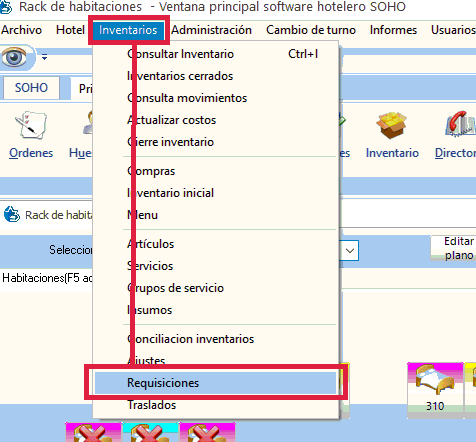Select Inventario inicial entry
The height and width of the screenshot is (442, 476).
pos(216,193)
